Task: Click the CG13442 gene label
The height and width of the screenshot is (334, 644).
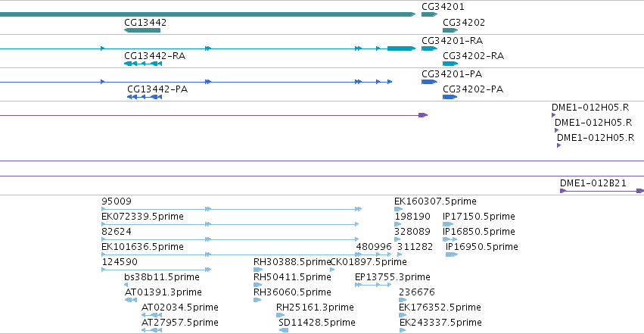Action: (145, 23)
